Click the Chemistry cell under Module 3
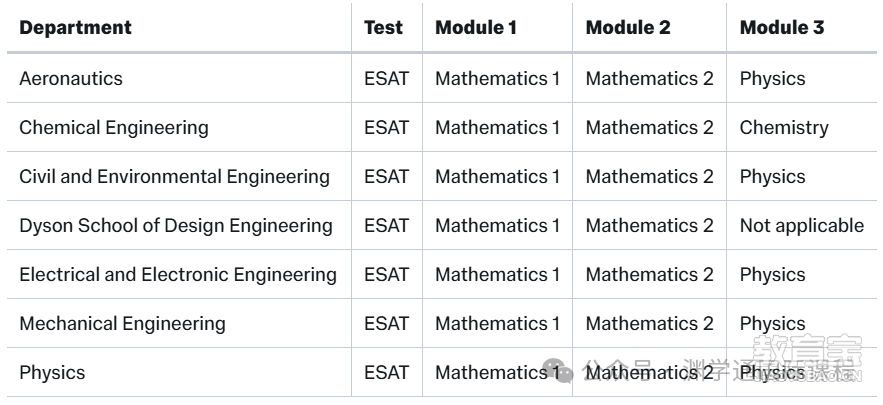Image resolution: width=883 pixels, height=405 pixels. click(784, 127)
